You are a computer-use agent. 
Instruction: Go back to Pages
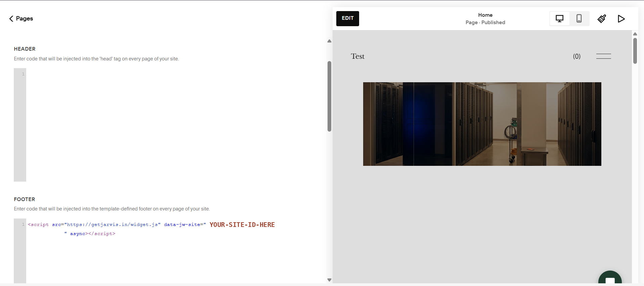point(21,18)
